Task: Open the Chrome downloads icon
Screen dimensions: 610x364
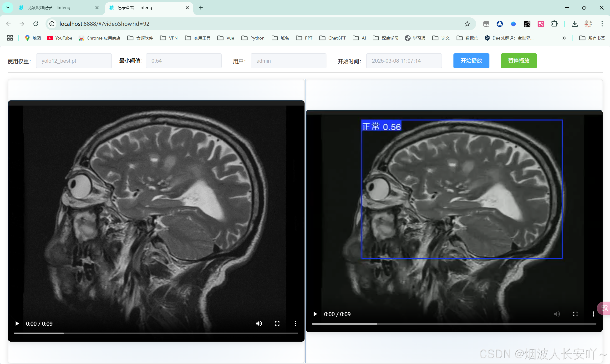Action: pos(574,24)
